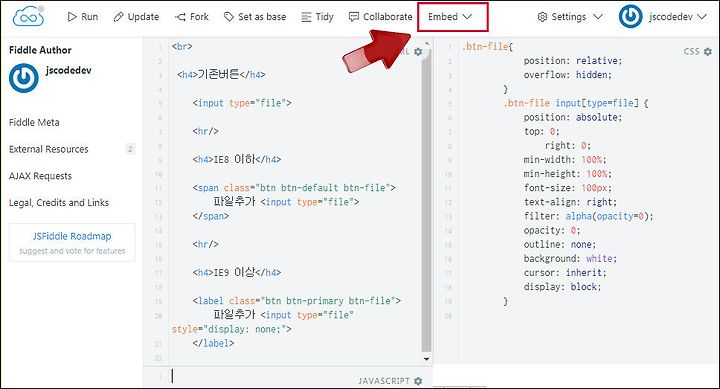Screen dimensions: 720x389
Task: Open the CSS panel gear settings
Action: [x=708, y=51]
